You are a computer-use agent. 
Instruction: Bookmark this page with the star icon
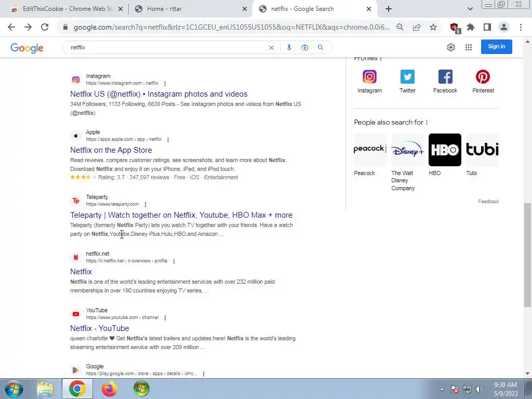(433, 27)
